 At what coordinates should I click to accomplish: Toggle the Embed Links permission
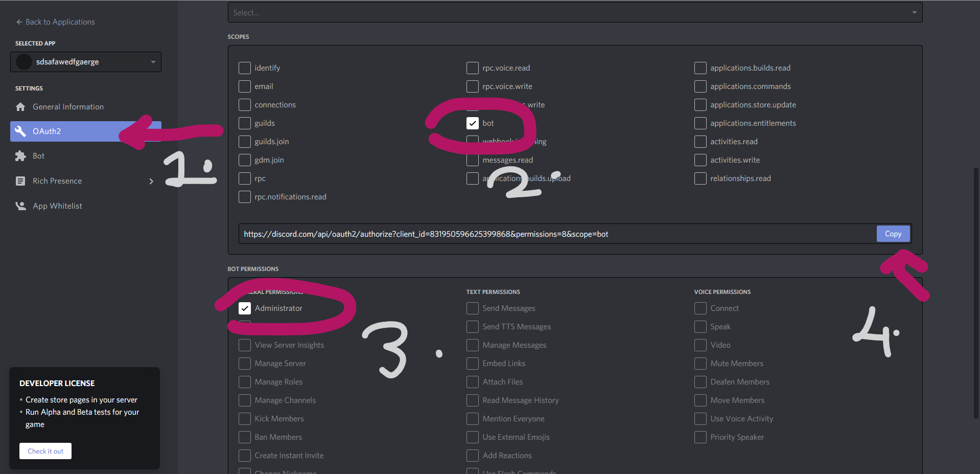click(x=473, y=364)
